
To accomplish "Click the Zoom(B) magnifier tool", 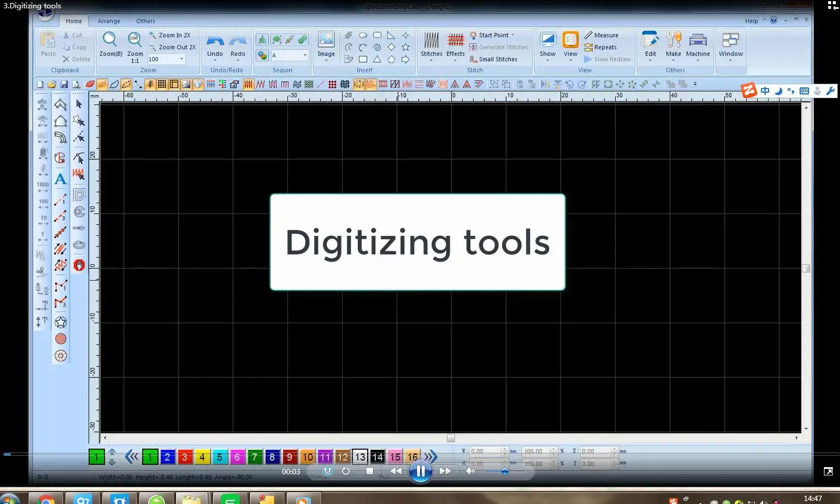I will click(110, 44).
